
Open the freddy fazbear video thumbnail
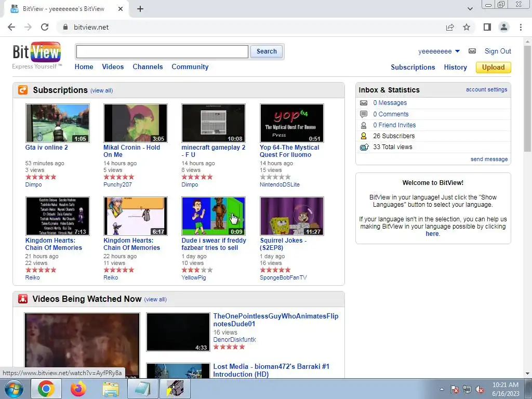tap(214, 216)
